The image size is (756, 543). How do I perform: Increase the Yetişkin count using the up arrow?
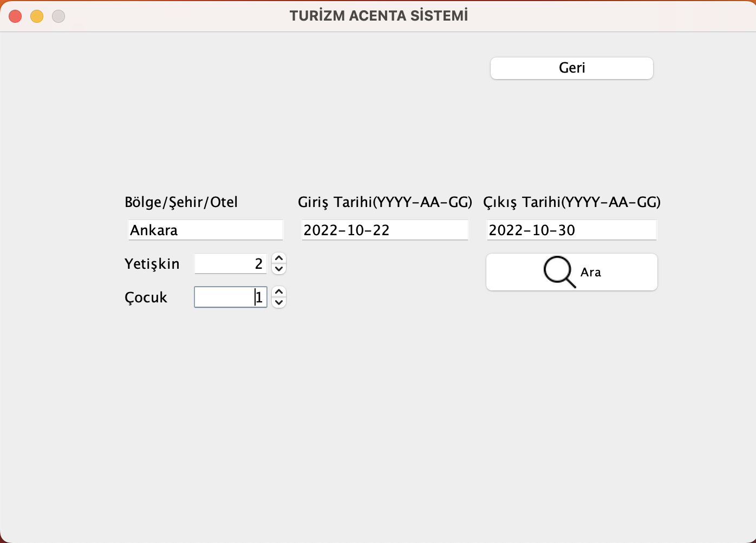(x=279, y=259)
